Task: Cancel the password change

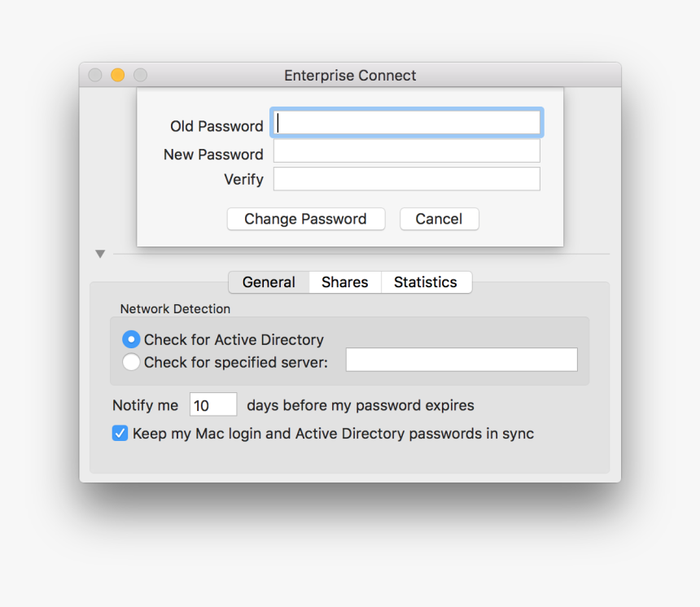Action: pyautogui.click(x=439, y=219)
